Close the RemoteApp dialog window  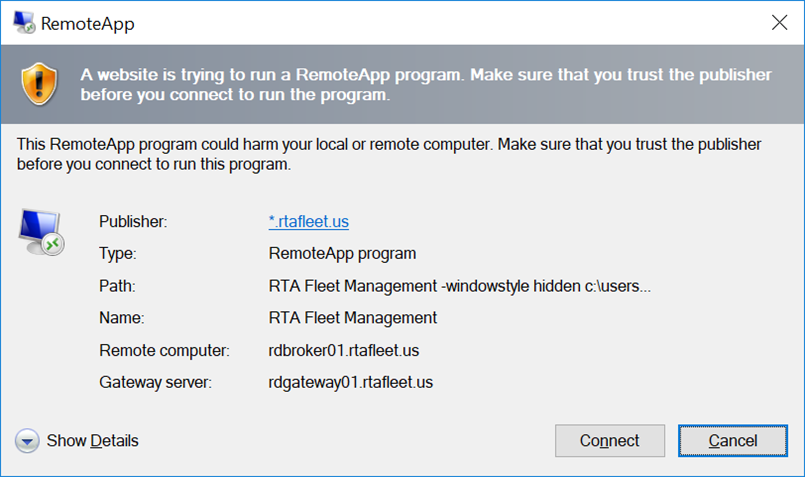pyautogui.click(x=778, y=22)
